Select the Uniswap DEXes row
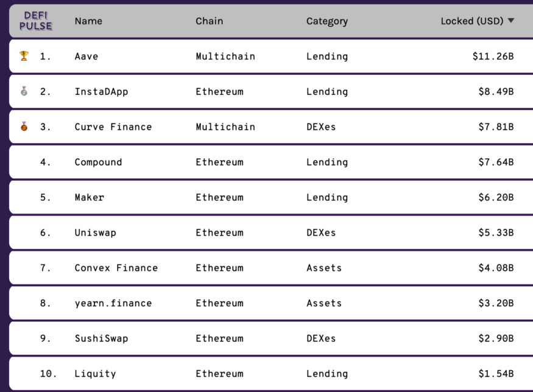Image resolution: width=533 pixels, height=392 pixels. point(97,233)
